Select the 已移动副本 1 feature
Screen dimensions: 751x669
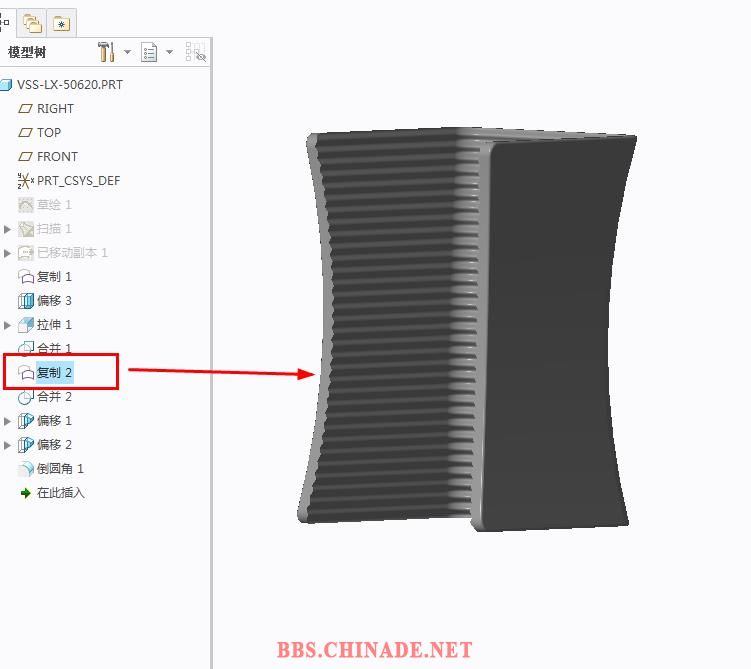tap(72, 253)
